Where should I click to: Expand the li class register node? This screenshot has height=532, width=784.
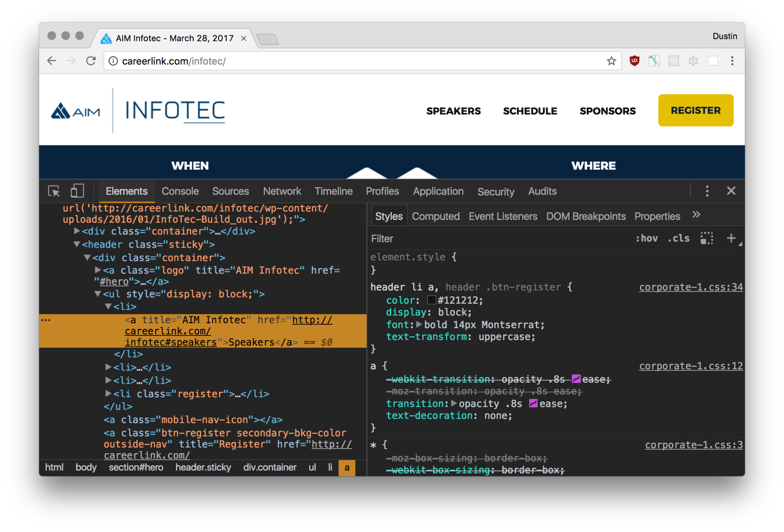point(108,393)
